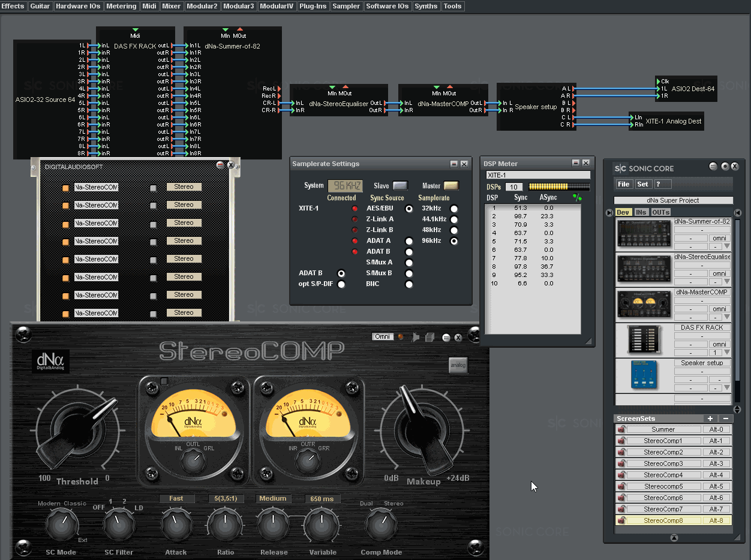
Task: Click the add ScreenSet plus icon
Action: click(710, 419)
